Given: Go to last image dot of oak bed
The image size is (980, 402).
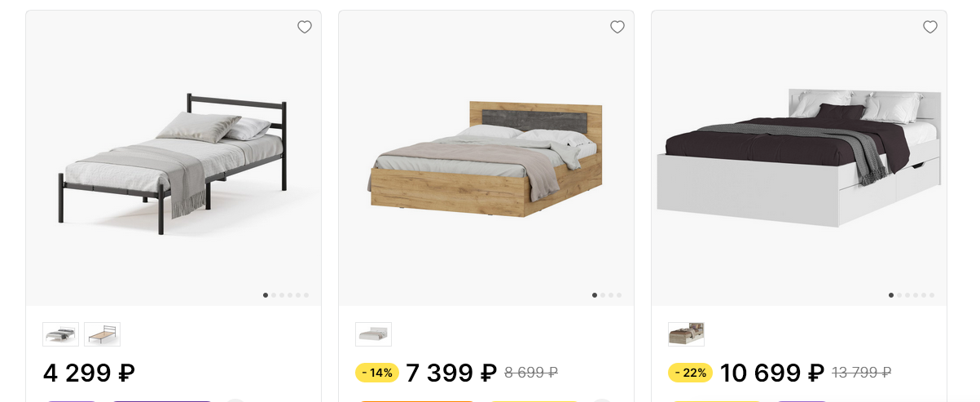Looking at the screenshot, I should coord(619,295).
